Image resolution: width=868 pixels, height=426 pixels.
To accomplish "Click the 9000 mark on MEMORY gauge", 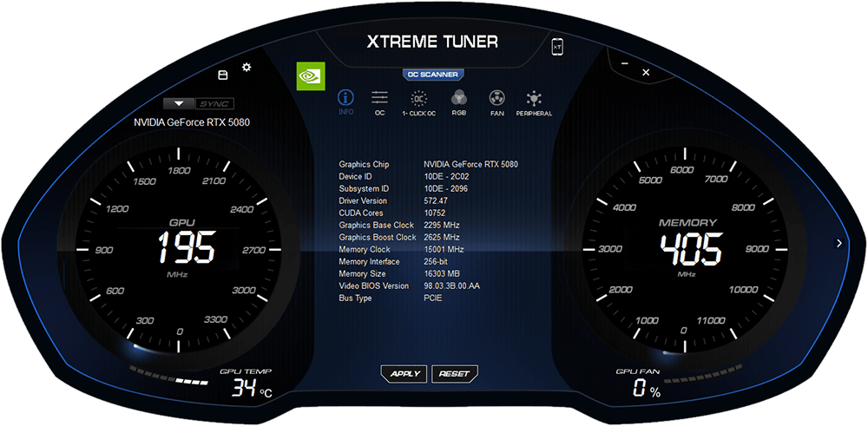I will [x=757, y=249].
